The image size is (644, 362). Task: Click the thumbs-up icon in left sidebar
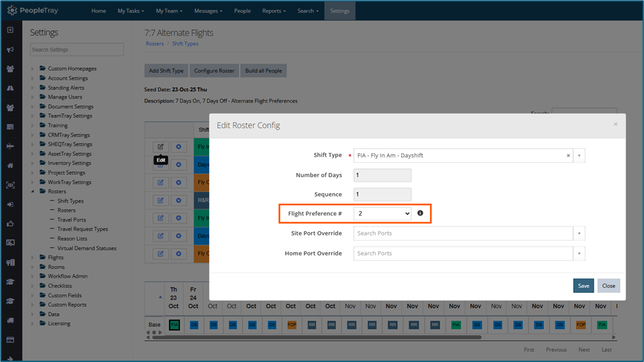tap(11, 224)
